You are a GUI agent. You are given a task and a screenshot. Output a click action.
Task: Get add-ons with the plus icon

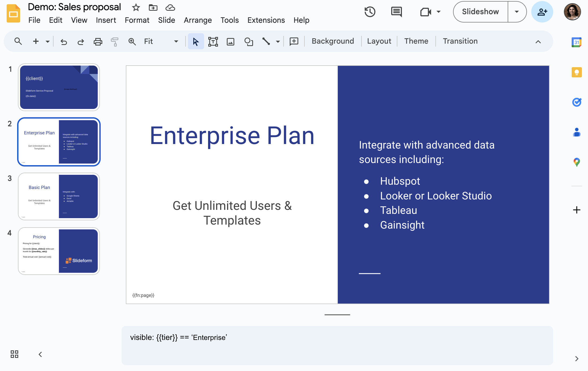point(576,210)
